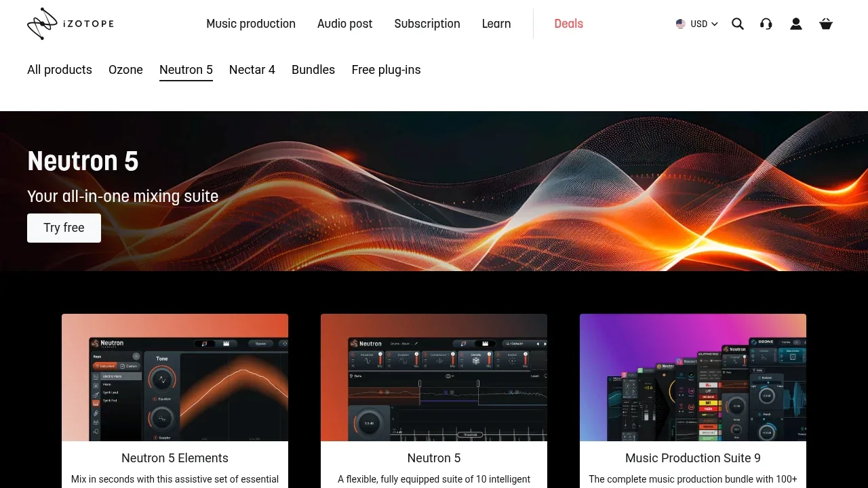Open the user account icon
Image resolution: width=868 pixels, height=488 pixels.
pyautogui.click(x=796, y=24)
